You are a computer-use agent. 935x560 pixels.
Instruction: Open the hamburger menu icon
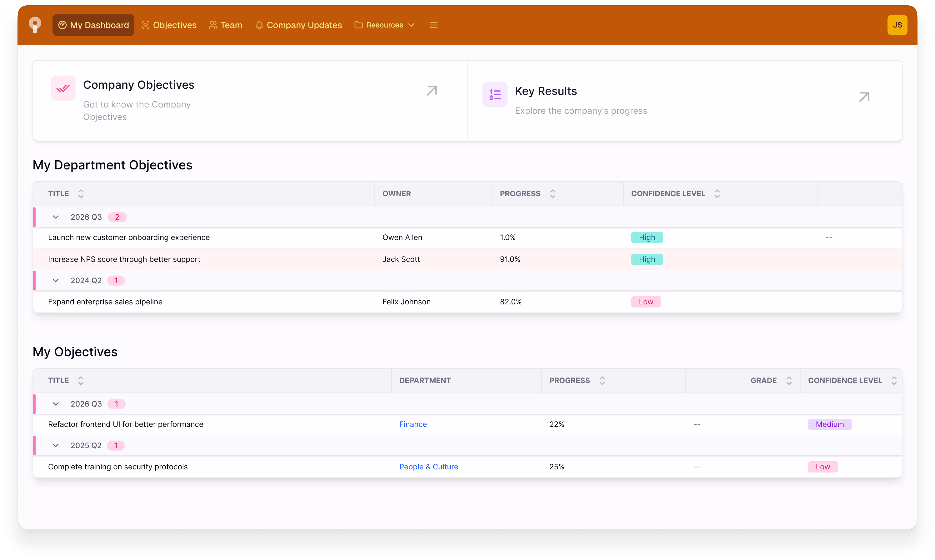[x=433, y=25]
